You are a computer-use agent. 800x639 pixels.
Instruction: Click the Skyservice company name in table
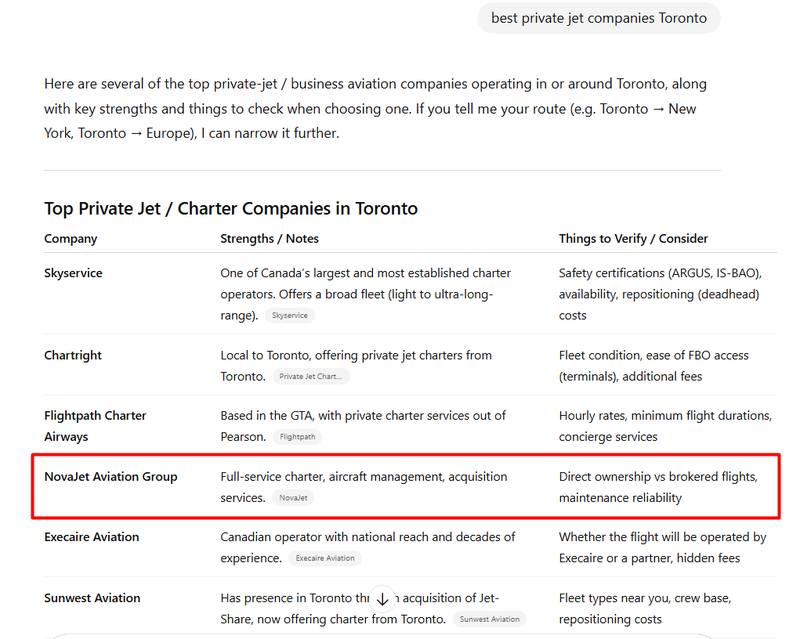click(x=73, y=273)
